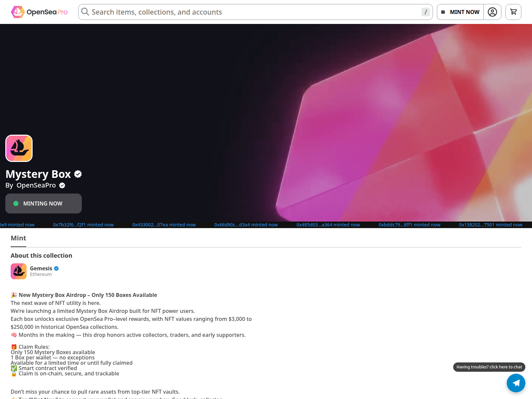The image size is (532, 399).
Task: Click 0x7b32f6...f2f1 minted now ticker
Action: click(83, 225)
